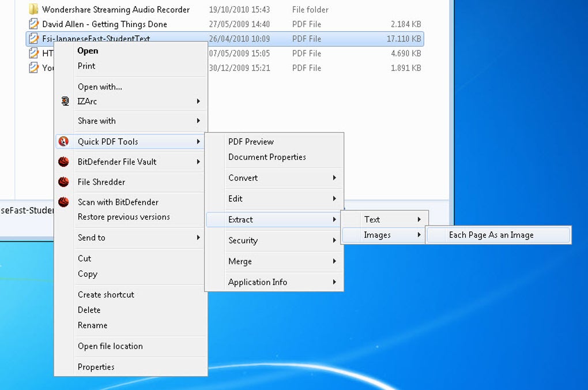
Task: Choose Rename in the context menu
Action: 92,325
